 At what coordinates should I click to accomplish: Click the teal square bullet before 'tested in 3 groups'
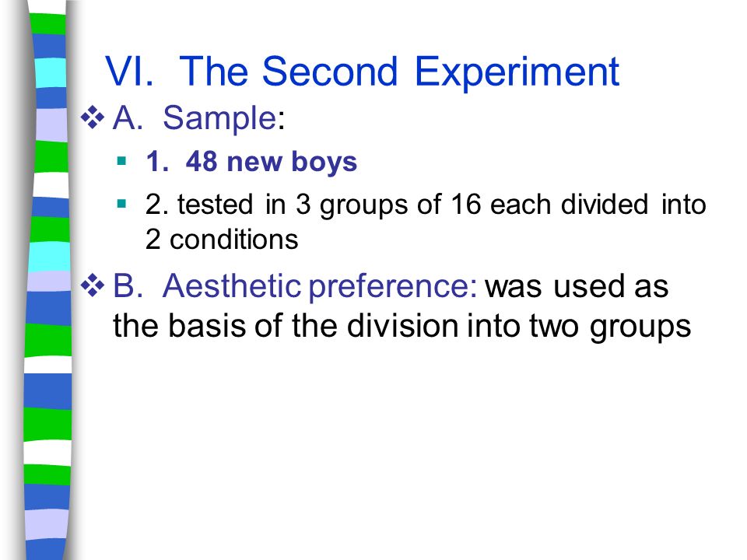click(121, 205)
